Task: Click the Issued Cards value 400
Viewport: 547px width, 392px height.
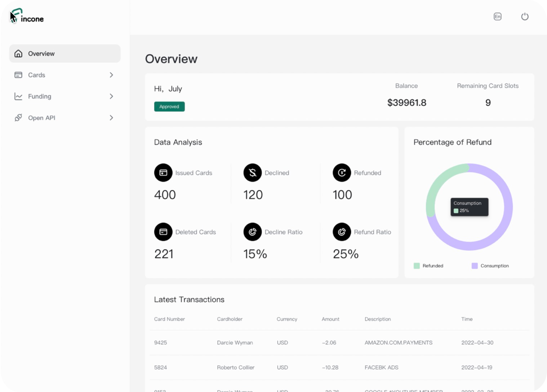Action: (165, 195)
